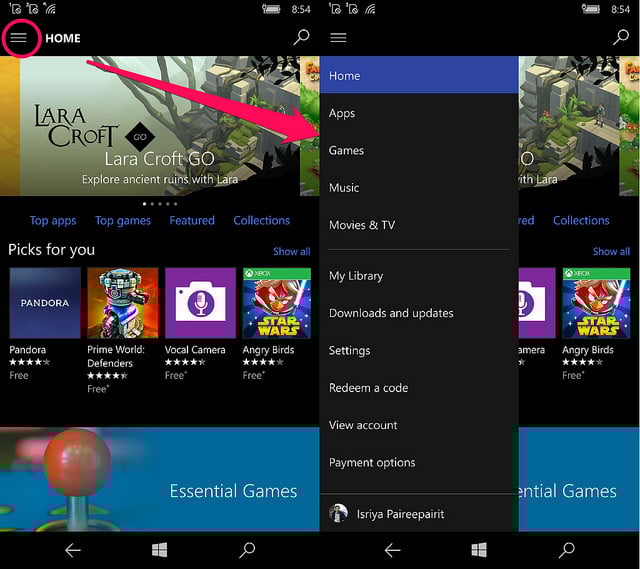Image resolution: width=640 pixels, height=569 pixels.
Task: Tap the hamburger icon on right phone screen
Action: (338, 38)
